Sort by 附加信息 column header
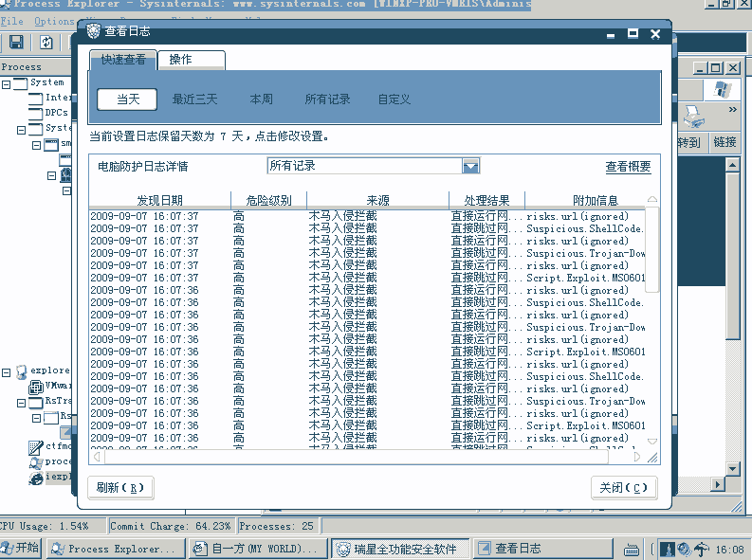This screenshot has height=560, width=752. coord(596,200)
